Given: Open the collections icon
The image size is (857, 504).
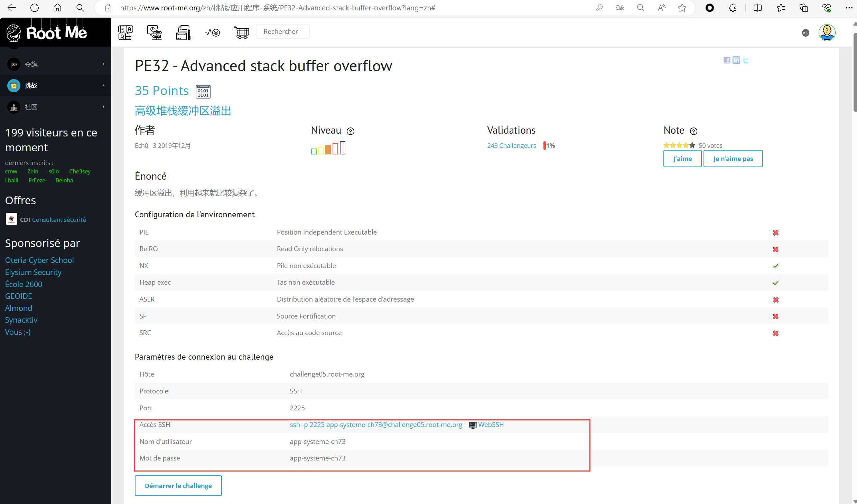Looking at the screenshot, I should 803,8.
